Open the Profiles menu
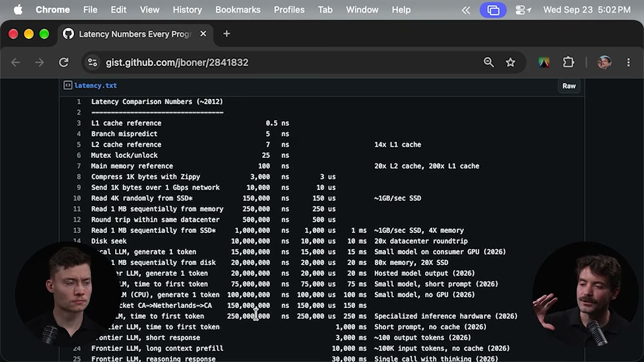644x362 pixels. [289, 10]
